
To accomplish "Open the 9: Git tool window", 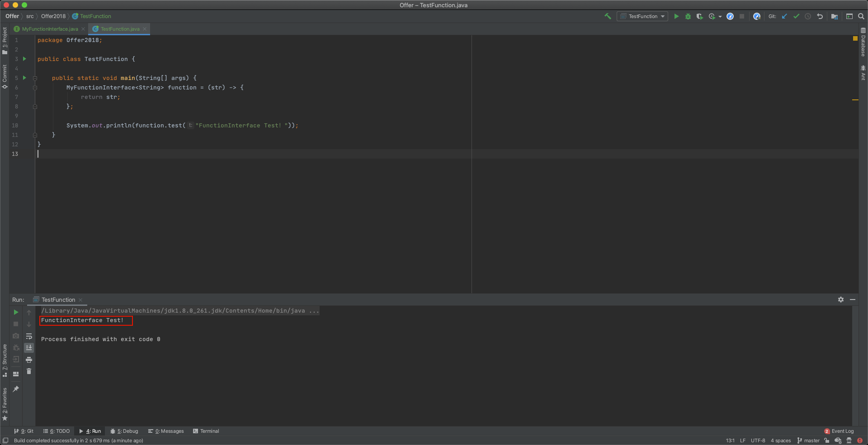I will point(24,431).
